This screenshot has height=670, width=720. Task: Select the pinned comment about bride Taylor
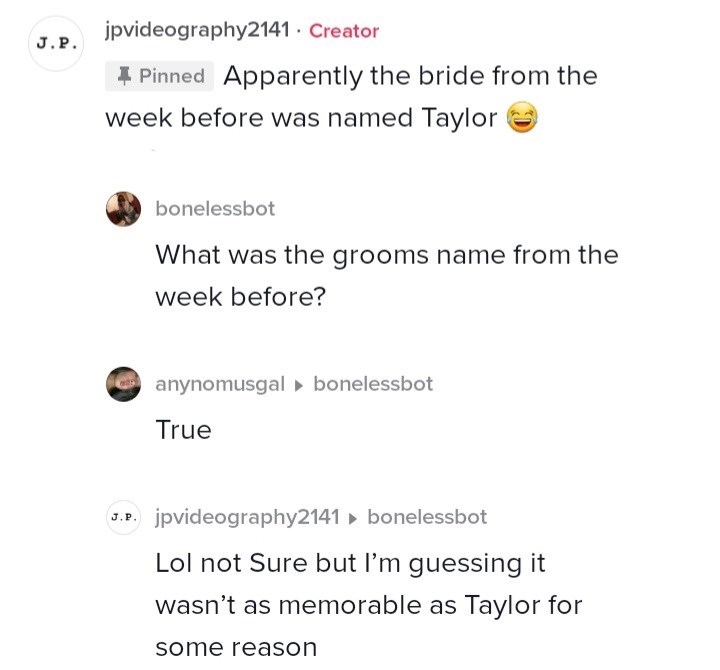(350, 98)
